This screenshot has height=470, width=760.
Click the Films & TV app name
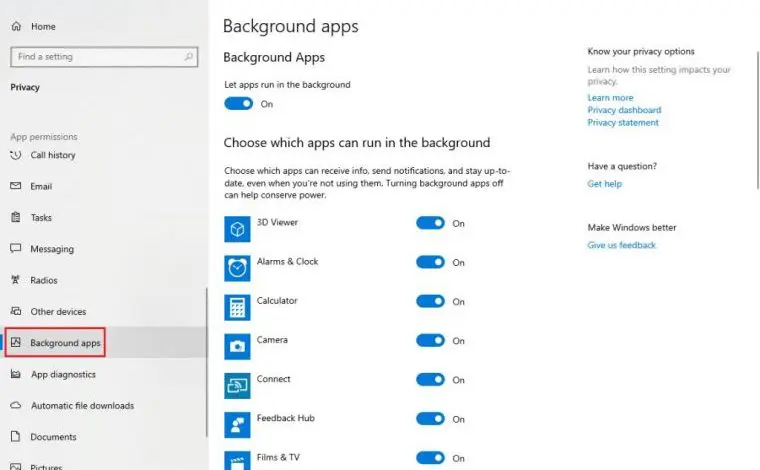tap(278, 457)
